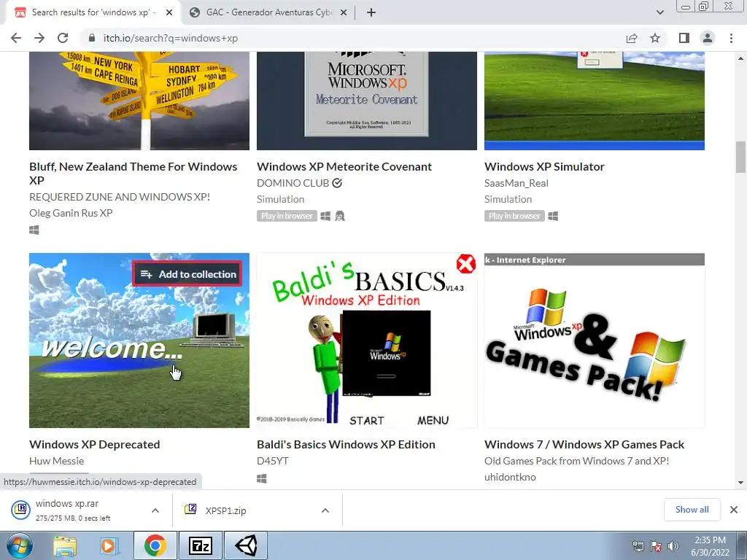Click the verified badge next to DOMINO CLUB
The image size is (747, 560).
pos(337,183)
